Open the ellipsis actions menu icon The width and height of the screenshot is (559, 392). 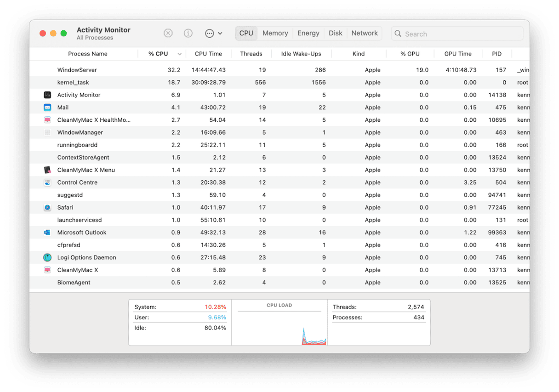tap(210, 33)
